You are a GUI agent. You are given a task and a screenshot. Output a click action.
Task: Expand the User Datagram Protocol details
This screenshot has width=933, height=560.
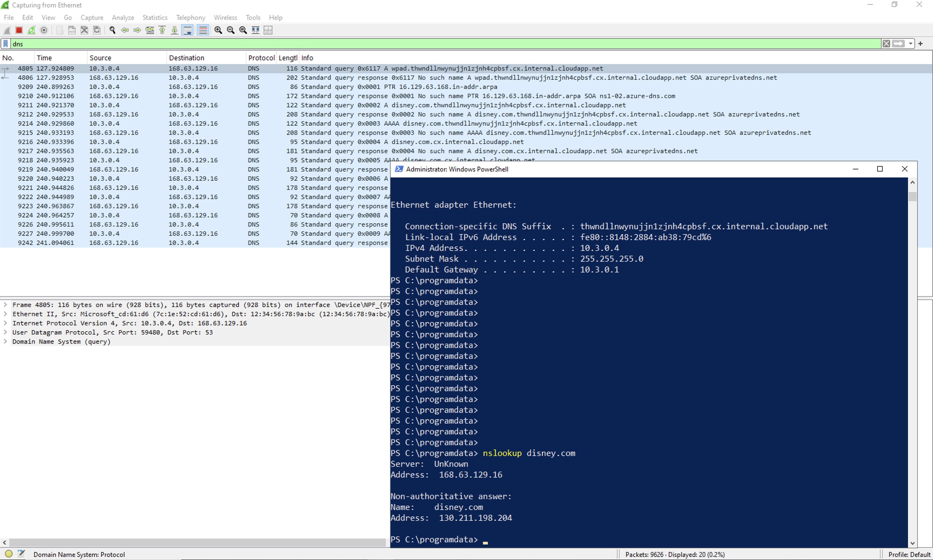[5, 332]
